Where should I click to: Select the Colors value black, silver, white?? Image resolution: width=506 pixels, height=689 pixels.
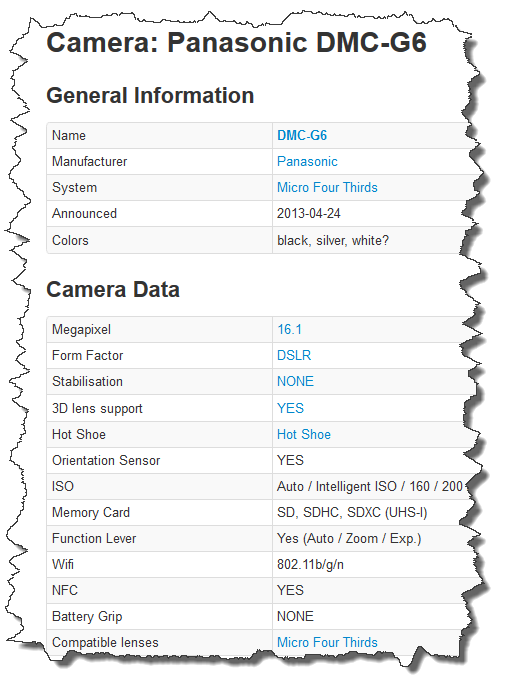pyautogui.click(x=333, y=240)
